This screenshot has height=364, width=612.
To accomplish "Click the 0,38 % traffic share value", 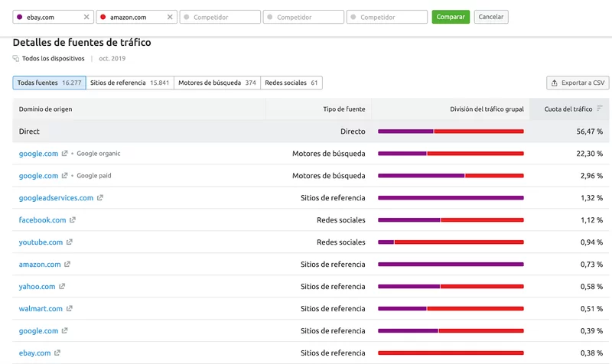I will pos(591,353).
